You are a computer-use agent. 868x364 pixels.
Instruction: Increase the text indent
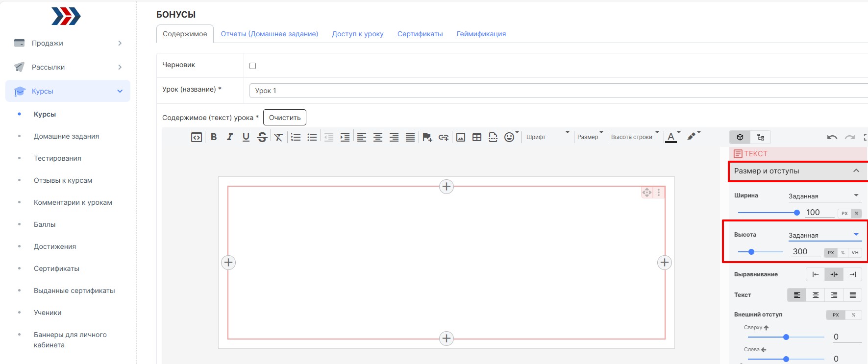coord(345,137)
